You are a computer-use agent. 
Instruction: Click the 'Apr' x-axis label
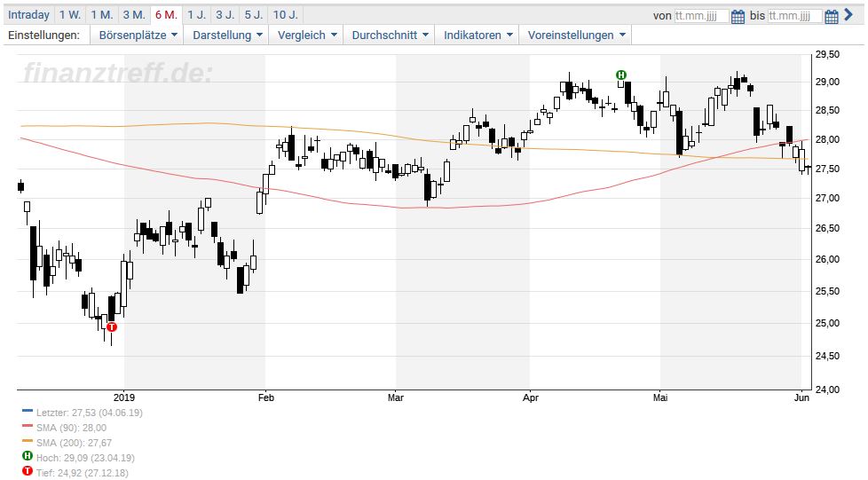531,397
